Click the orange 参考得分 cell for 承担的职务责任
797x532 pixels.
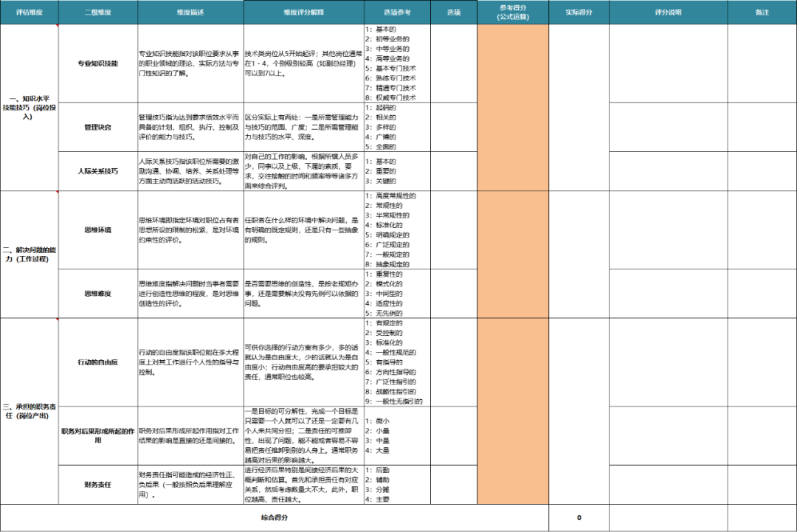pyautogui.click(x=513, y=411)
